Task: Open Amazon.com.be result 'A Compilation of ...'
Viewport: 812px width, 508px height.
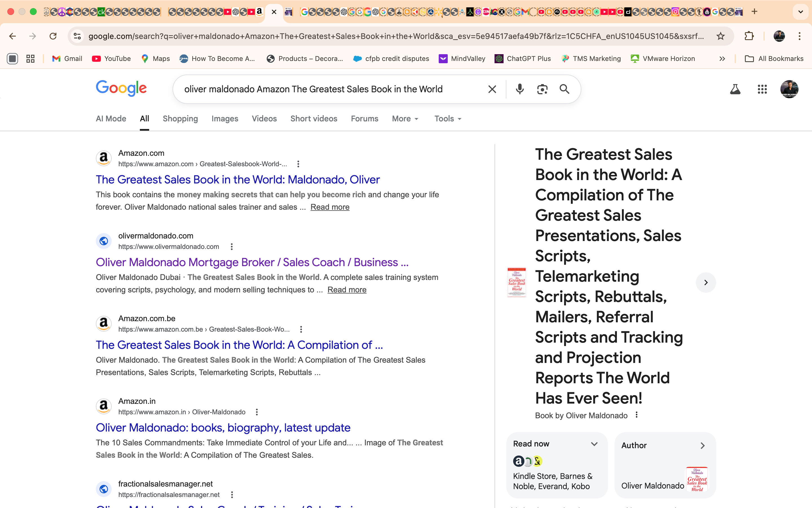Action: click(239, 345)
